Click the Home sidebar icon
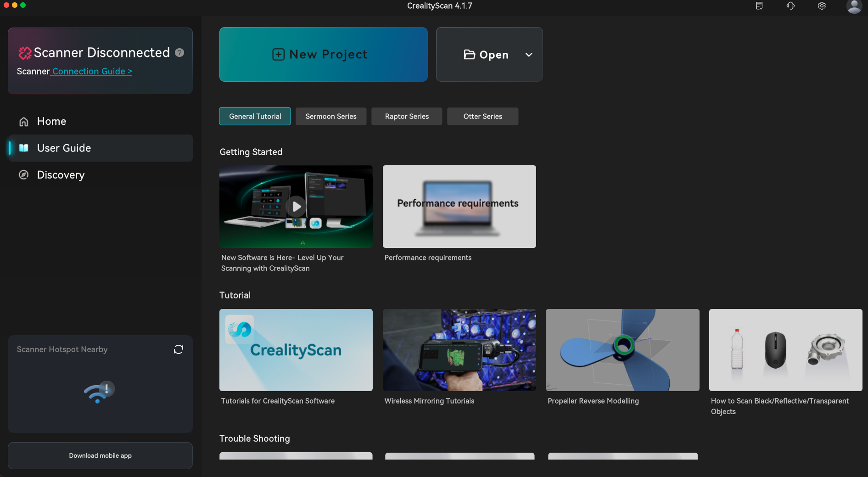The width and height of the screenshot is (868, 477). coord(23,121)
